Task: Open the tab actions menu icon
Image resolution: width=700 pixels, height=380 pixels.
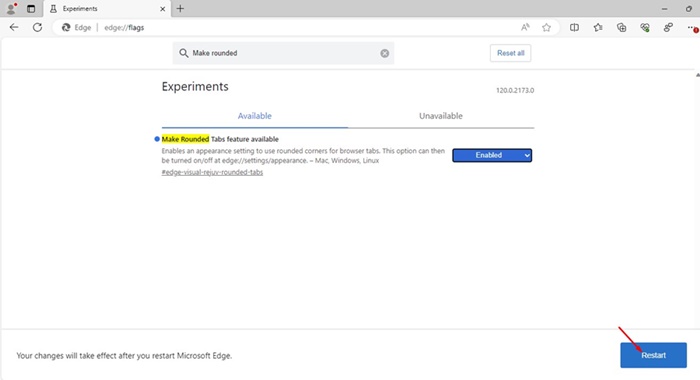Action: 31,8
